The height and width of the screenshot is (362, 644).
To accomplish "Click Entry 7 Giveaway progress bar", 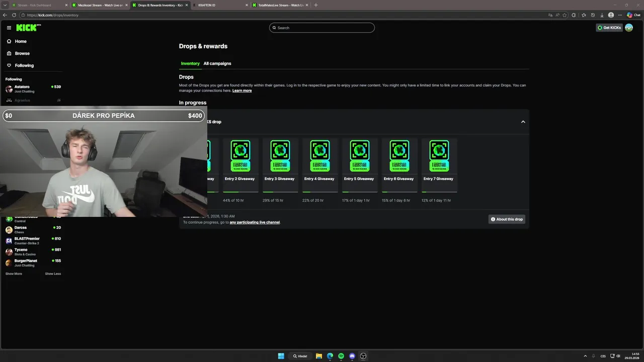I will (439, 192).
